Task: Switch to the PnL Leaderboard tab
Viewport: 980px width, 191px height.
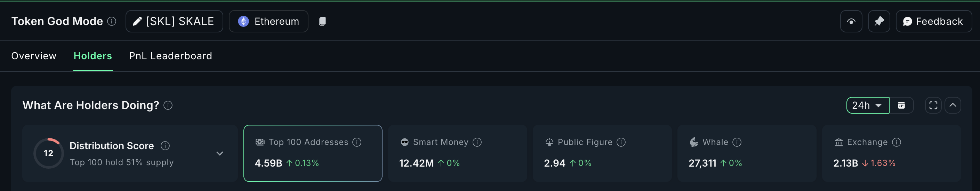Action: coord(170,56)
